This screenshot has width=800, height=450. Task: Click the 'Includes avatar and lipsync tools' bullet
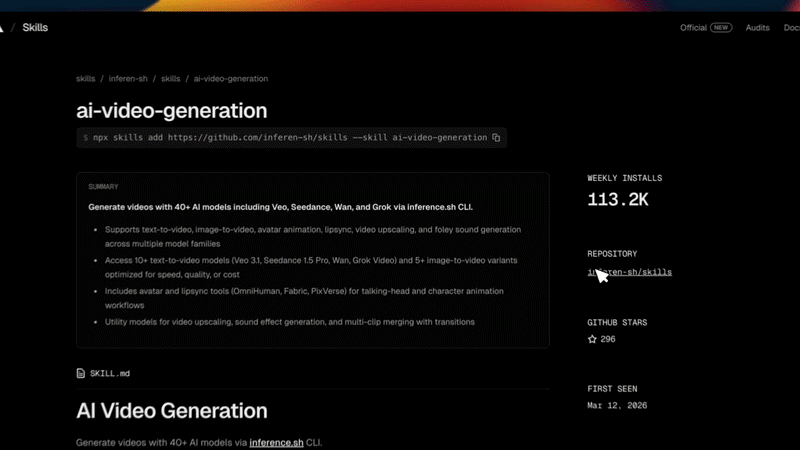304,298
